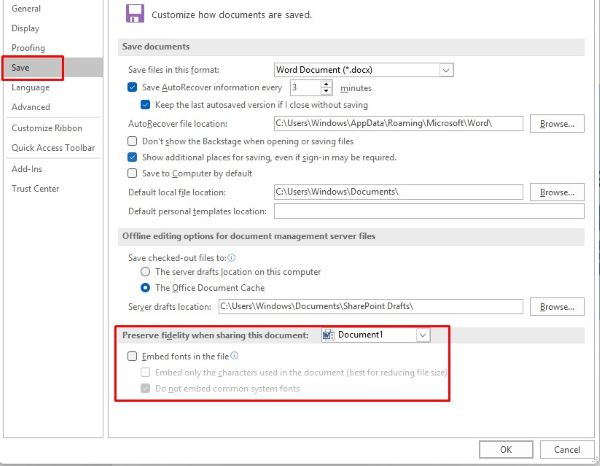Open the Display options category
600x466 pixels.
(25, 28)
